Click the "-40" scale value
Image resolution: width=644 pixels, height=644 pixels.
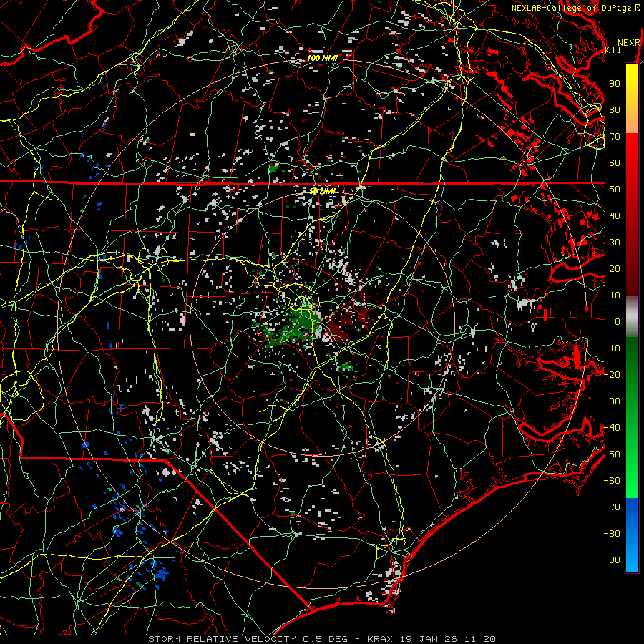tap(612, 428)
